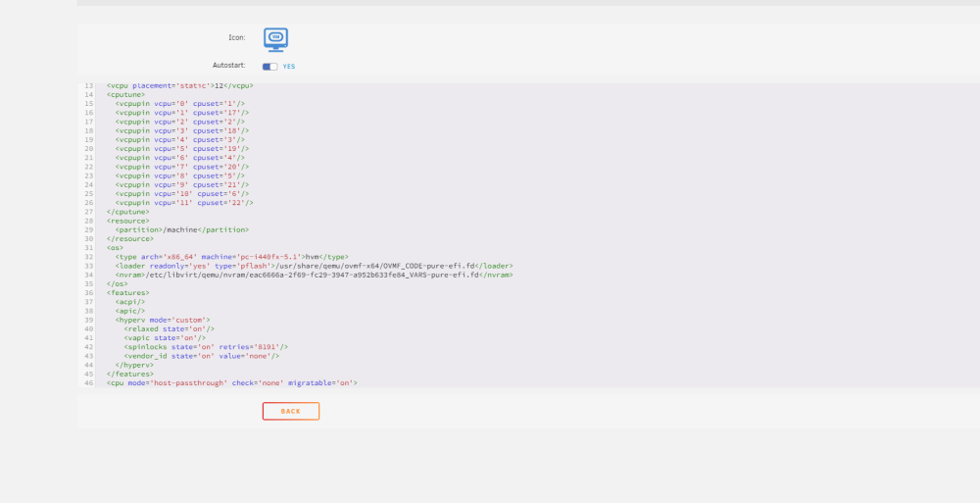Click the vcpupin vcpu='10' cpuset='6' line

point(182,193)
